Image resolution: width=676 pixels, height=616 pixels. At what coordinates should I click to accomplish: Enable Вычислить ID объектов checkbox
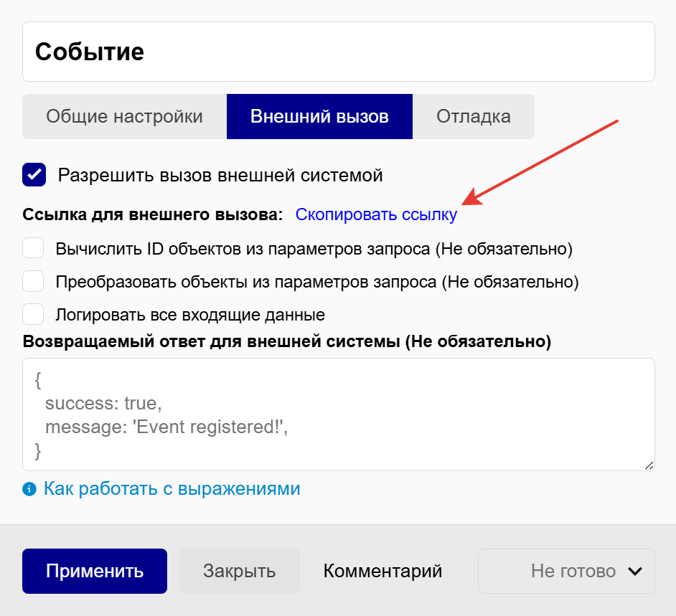point(34,249)
